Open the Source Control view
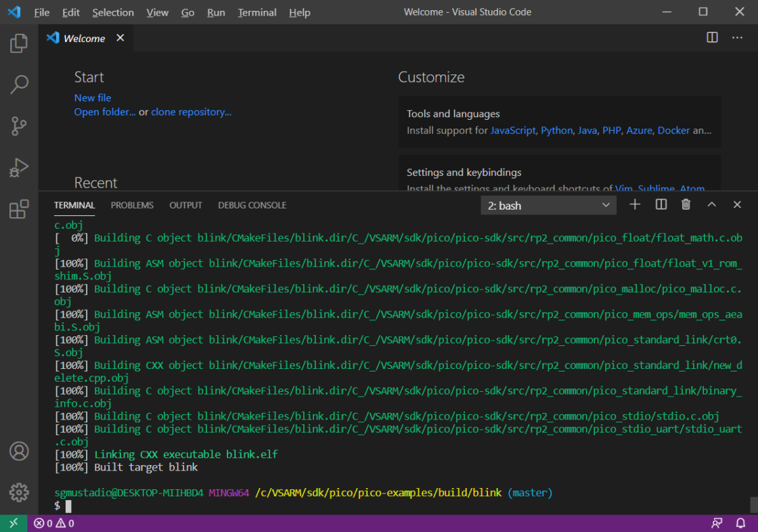This screenshot has height=532, width=758. [x=18, y=126]
